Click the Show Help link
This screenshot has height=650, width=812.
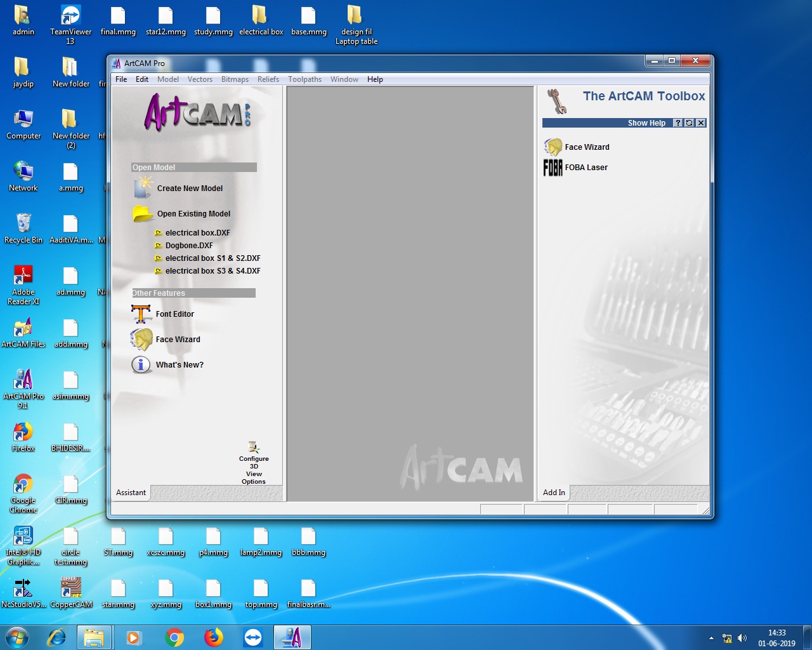point(646,123)
